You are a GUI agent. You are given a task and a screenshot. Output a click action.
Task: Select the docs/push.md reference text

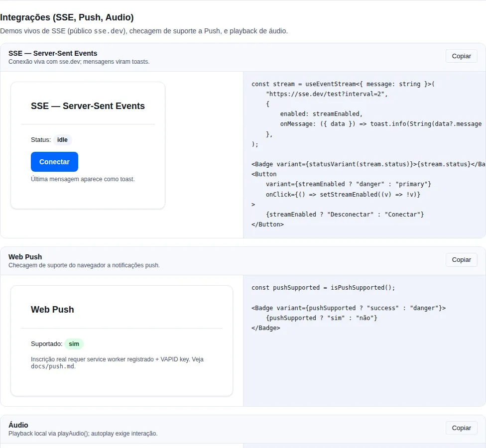coord(53,366)
